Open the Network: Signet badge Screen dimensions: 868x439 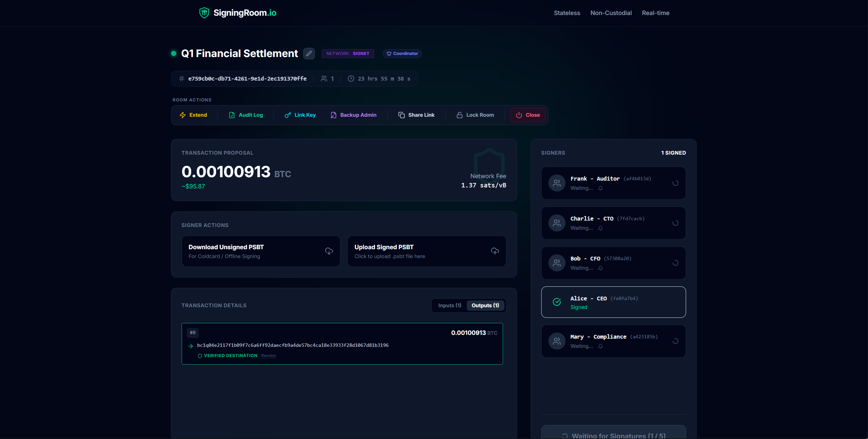[x=347, y=53]
